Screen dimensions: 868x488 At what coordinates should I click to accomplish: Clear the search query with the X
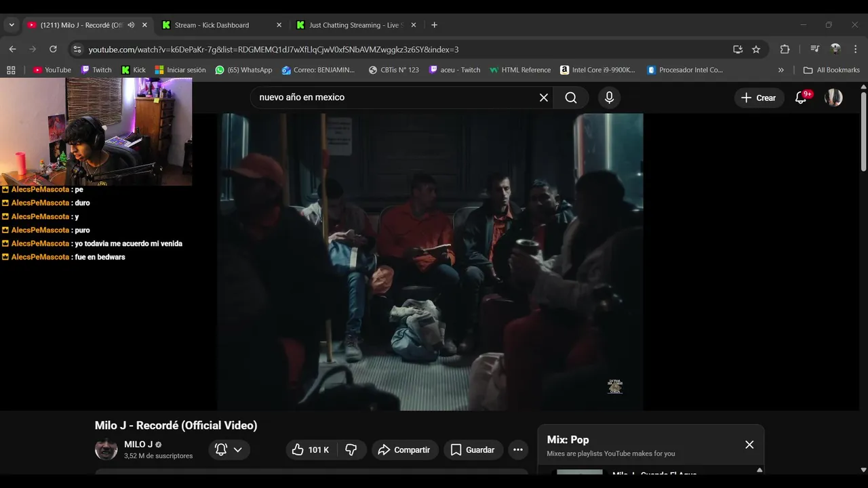click(544, 98)
